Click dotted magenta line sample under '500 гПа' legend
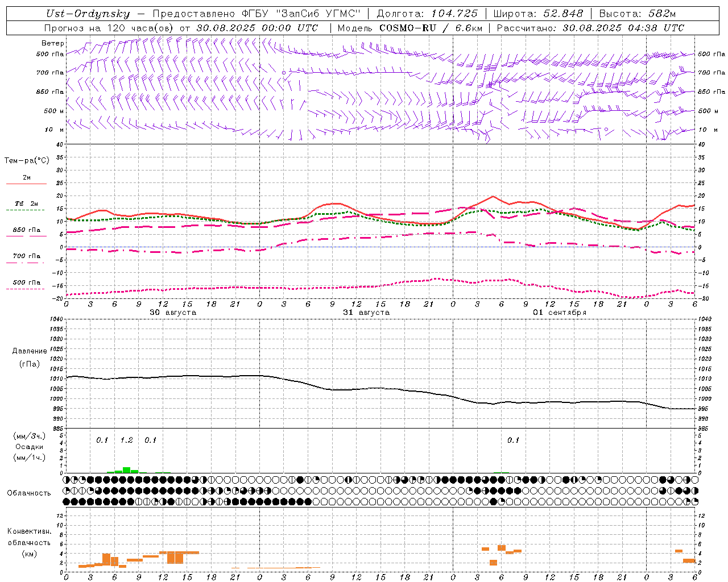 (x=26, y=289)
